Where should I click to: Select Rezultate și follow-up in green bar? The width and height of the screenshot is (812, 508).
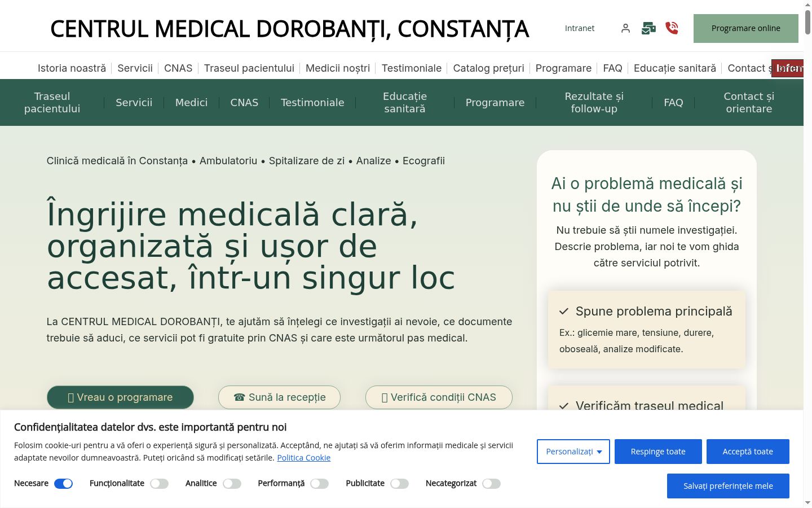click(594, 102)
